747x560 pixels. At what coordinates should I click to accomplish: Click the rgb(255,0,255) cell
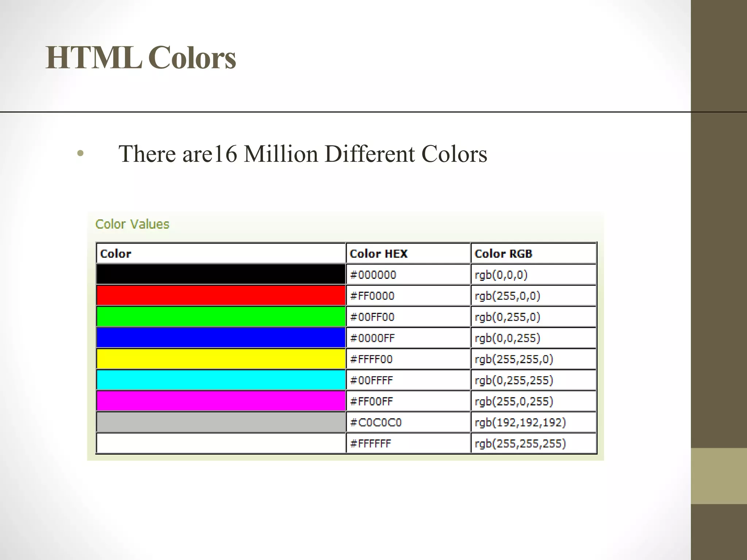point(534,401)
